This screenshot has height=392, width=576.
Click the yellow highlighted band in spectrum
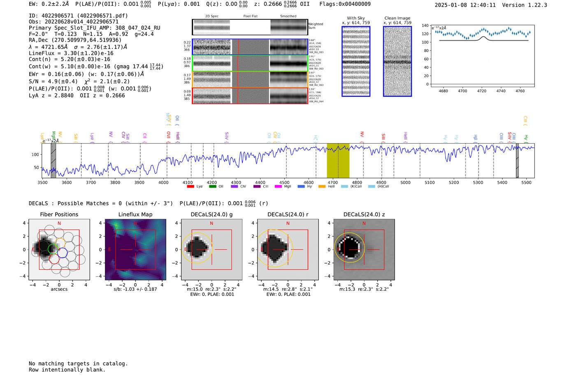338,160
